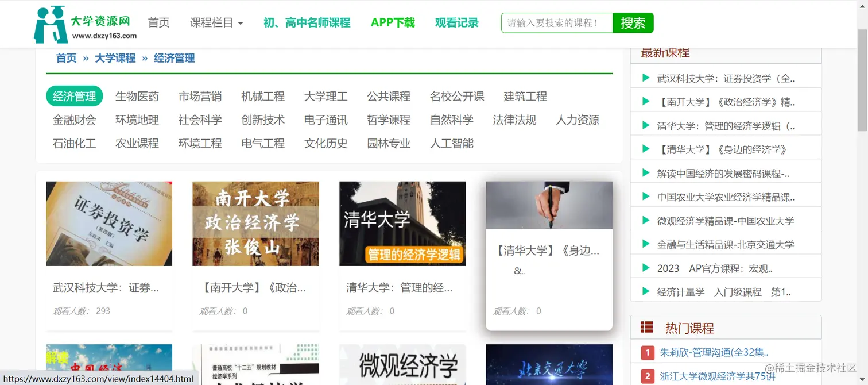The width and height of the screenshot is (868, 385).
Task: Open latest course 经济计量学 入门级课程
Action: (724, 292)
